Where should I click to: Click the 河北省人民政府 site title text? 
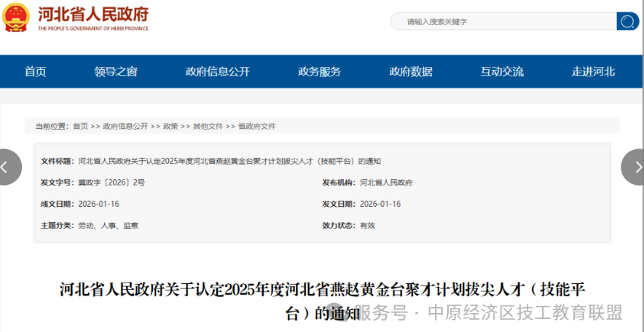(x=93, y=14)
